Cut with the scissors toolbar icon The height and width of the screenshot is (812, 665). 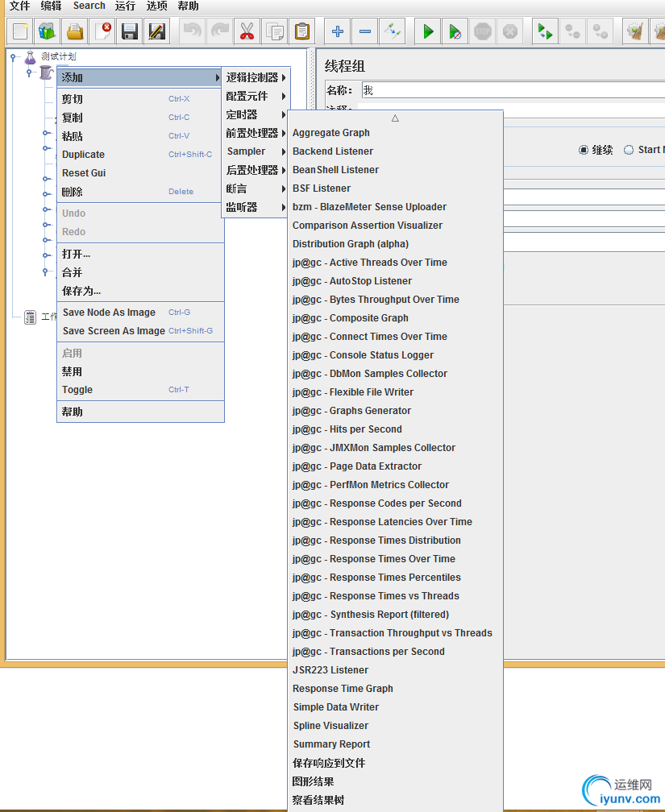(x=247, y=31)
